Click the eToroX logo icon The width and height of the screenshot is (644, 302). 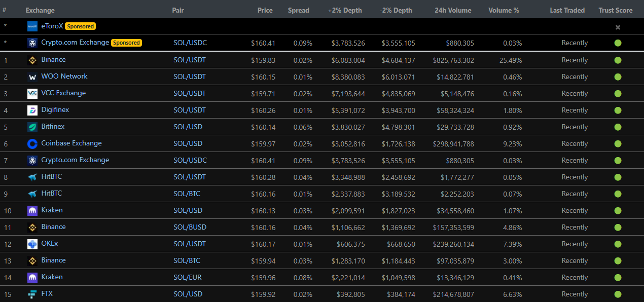tap(32, 26)
